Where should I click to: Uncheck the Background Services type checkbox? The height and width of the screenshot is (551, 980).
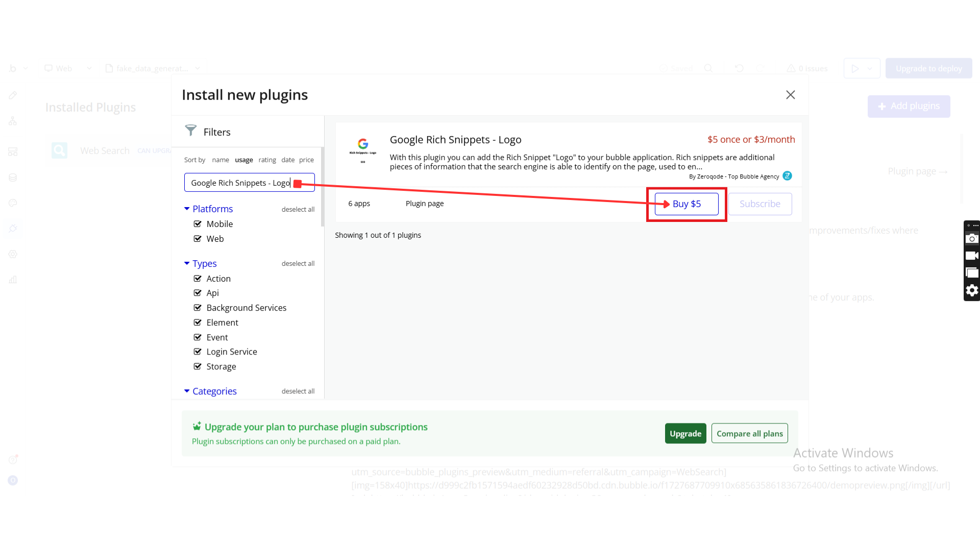(x=198, y=308)
